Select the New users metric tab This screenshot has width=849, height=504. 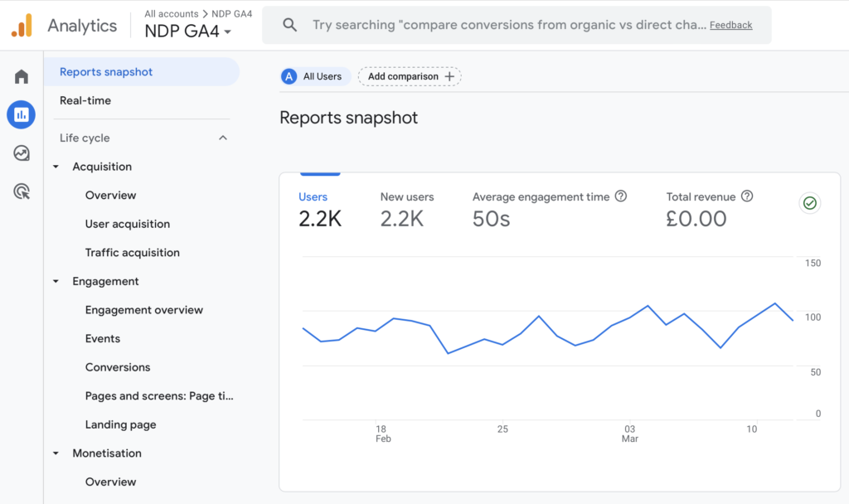coord(406,210)
